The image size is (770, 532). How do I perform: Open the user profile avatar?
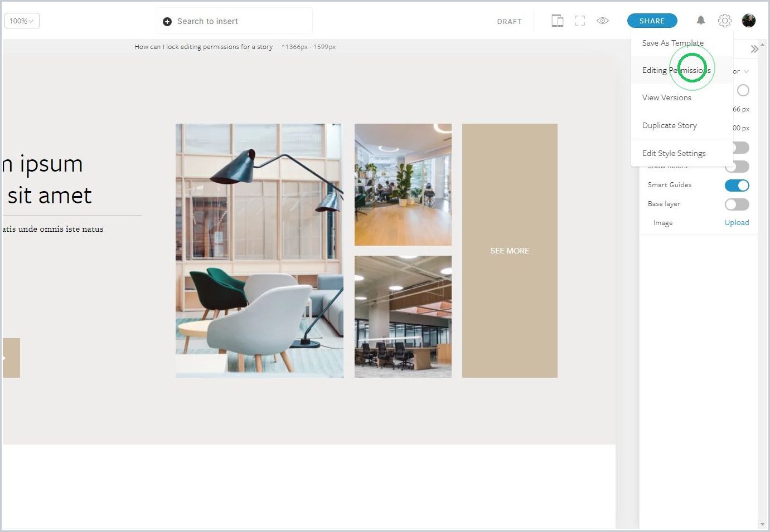pyautogui.click(x=749, y=21)
